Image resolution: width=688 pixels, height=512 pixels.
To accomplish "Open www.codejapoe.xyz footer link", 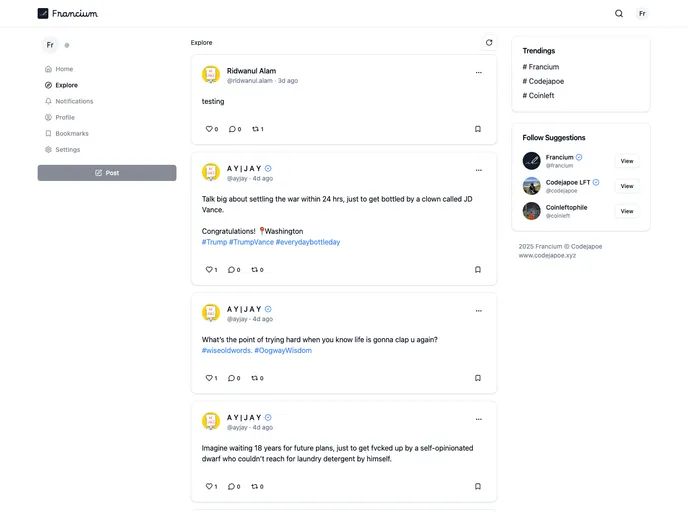I will 547,255.
